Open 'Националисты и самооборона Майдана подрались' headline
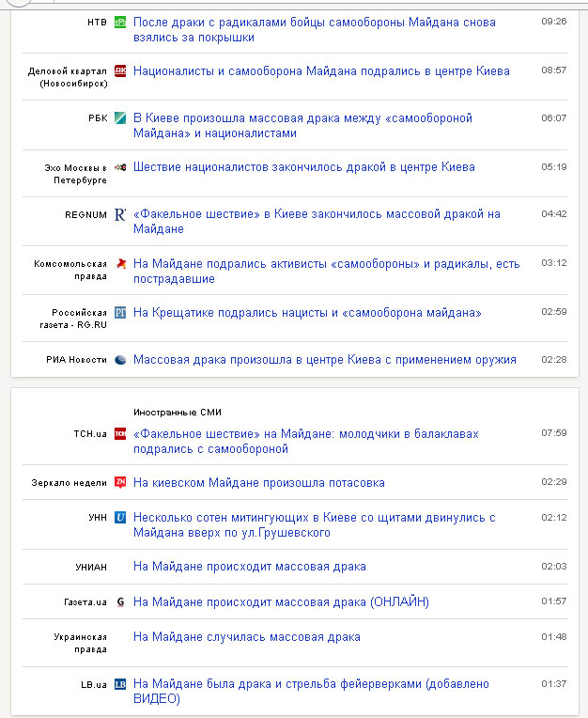Image resolution: width=588 pixels, height=718 pixels. pyautogui.click(x=321, y=71)
